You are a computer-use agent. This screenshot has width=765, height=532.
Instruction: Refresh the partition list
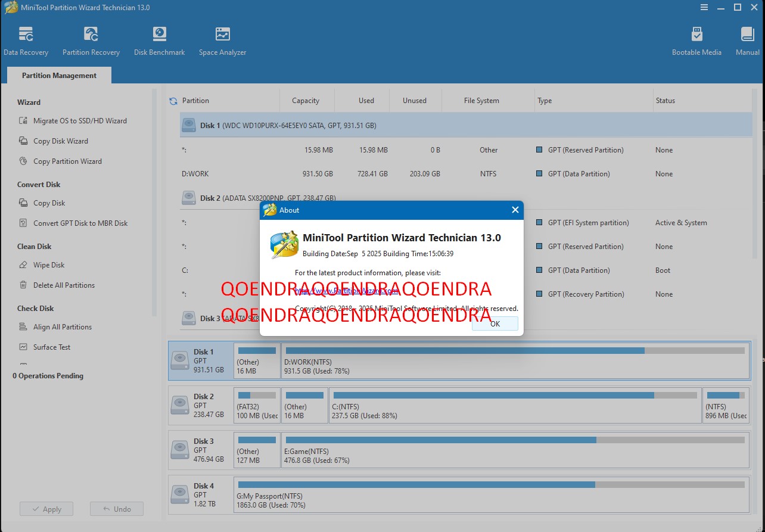(x=173, y=100)
